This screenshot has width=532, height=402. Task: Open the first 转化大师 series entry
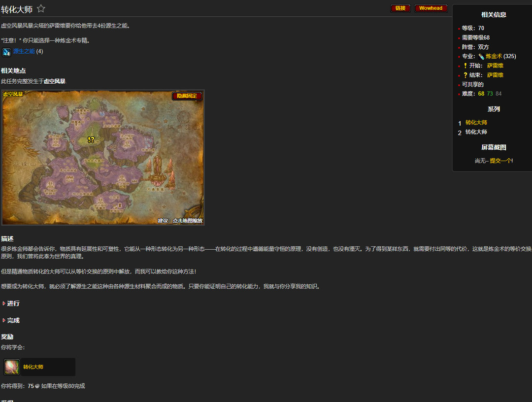pyautogui.click(x=476, y=122)
